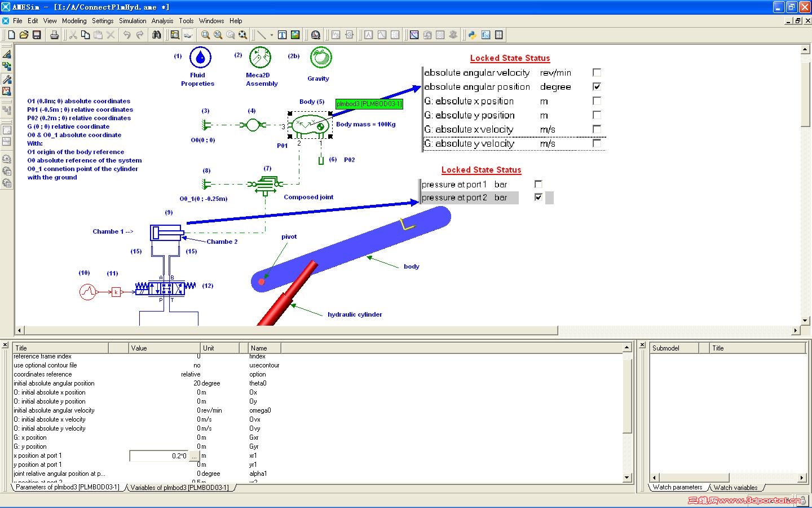
Task: Undo the last action
Action: [127, 35]
